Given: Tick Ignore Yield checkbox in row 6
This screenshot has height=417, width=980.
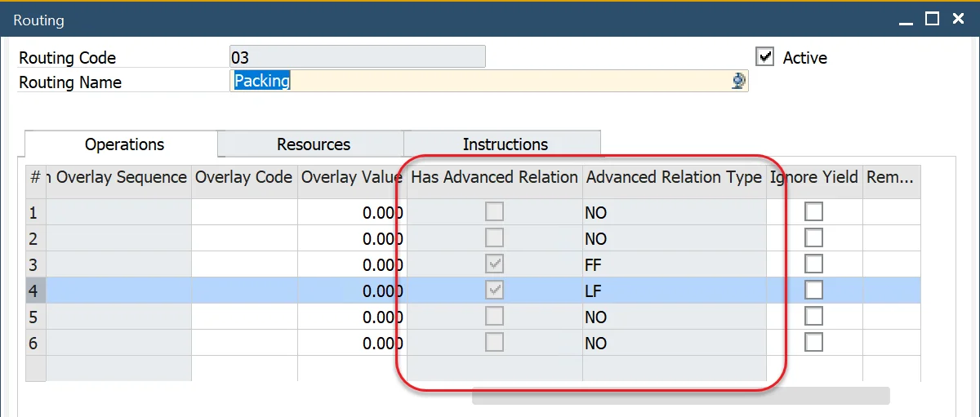Looking at the screenshot, I should point(813,343).
